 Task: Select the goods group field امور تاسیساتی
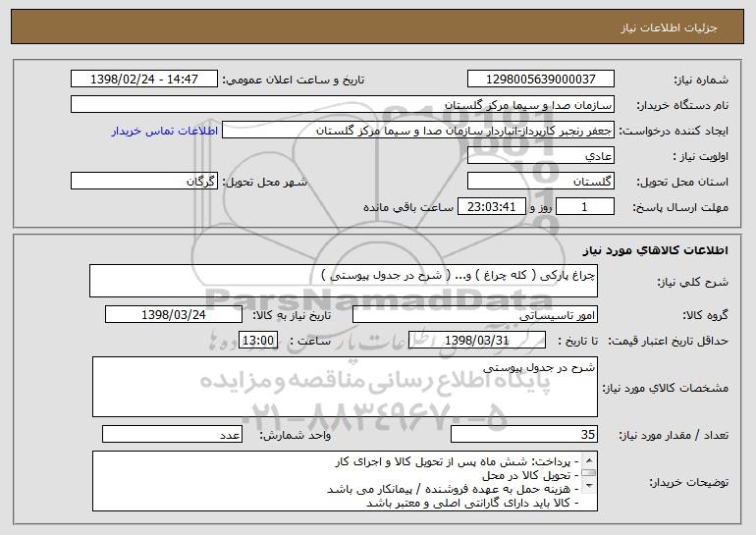(475, 315)
